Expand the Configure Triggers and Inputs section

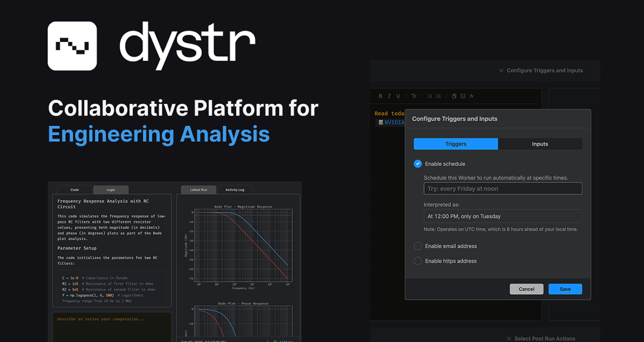click(540, 70)
